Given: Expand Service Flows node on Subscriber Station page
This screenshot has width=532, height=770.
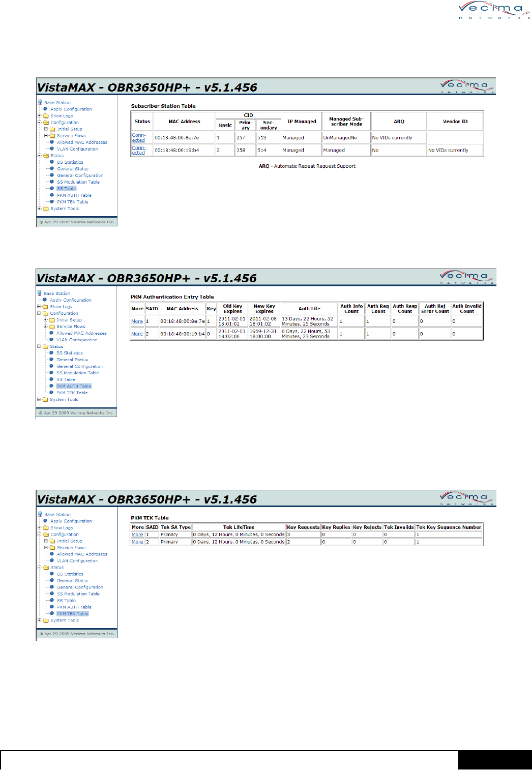Looking at the screenshot, I should pos(46,136).
